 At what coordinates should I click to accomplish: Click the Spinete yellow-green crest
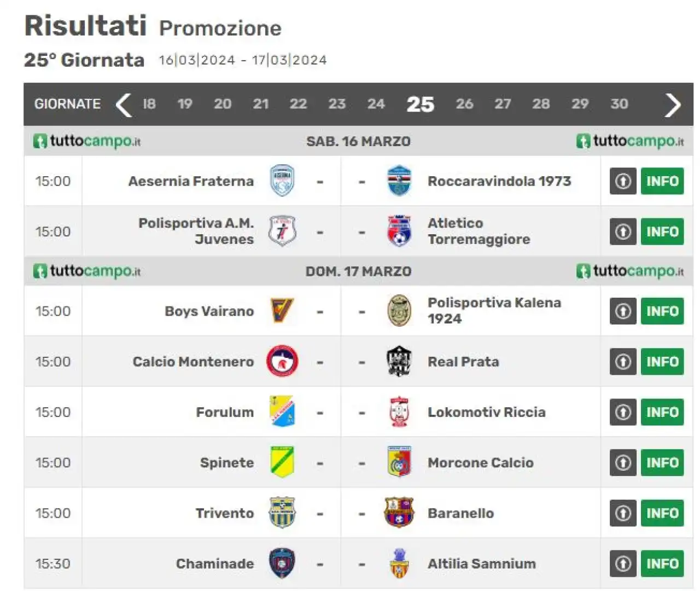tap(282, 462)
